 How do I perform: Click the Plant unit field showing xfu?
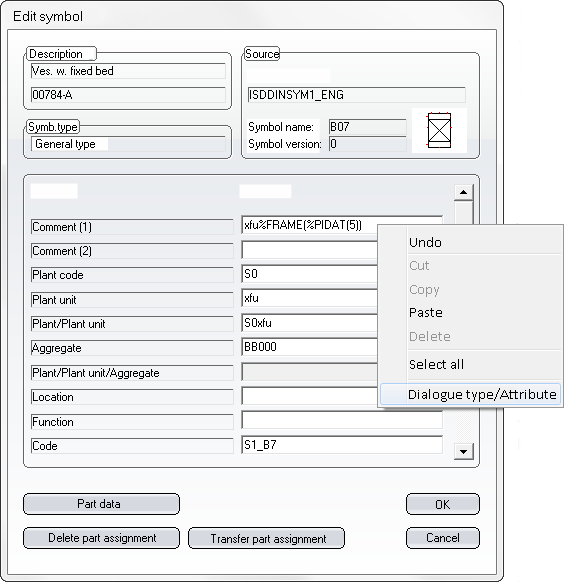tap(309, 298)
